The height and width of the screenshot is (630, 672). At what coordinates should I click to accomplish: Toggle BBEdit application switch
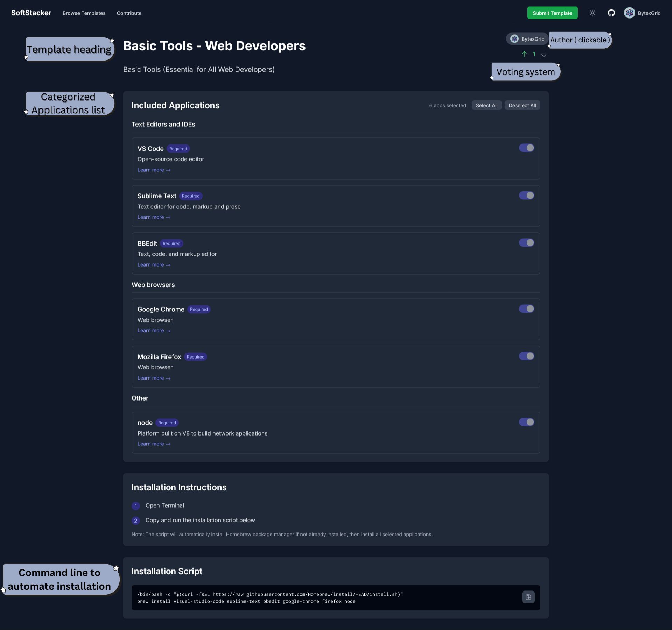click(x=526, y=243)
